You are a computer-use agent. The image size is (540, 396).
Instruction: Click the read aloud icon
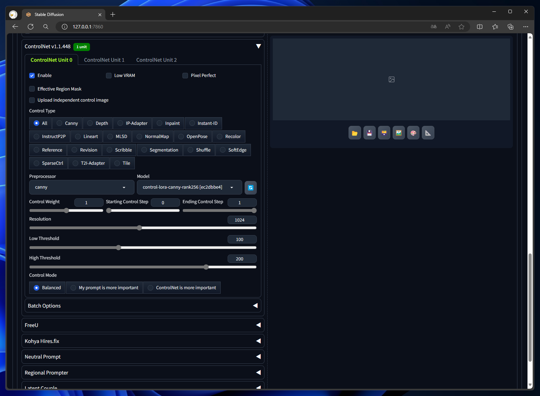(x=447, y=27)
